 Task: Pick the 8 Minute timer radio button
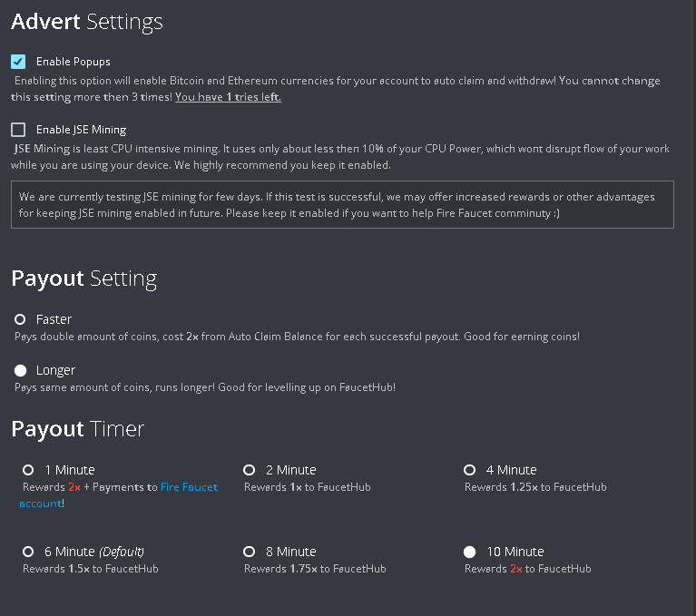point(249,552)
